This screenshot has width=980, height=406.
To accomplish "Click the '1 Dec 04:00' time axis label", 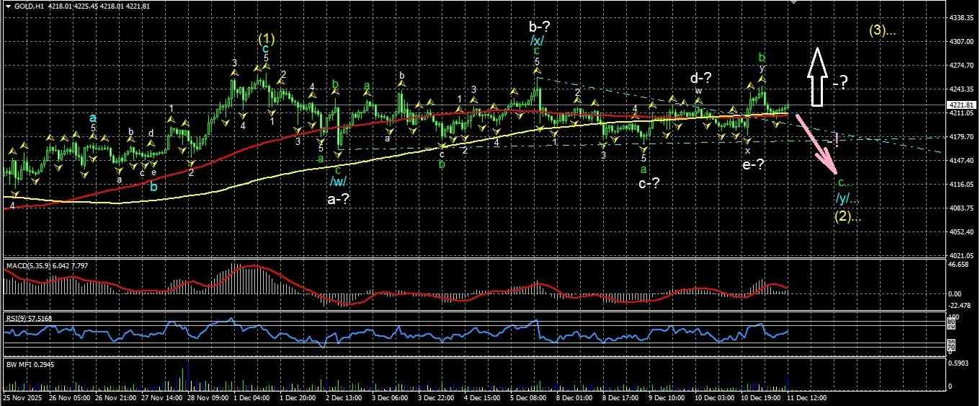I will [252, 397].
